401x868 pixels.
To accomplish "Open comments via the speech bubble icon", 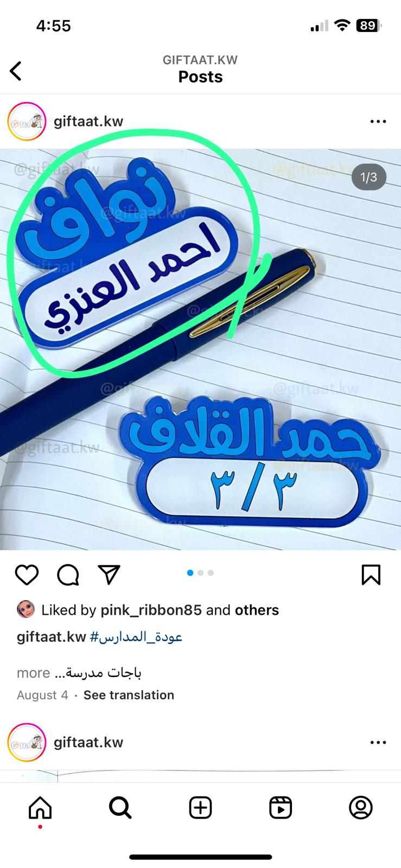I will click(68, 575).
